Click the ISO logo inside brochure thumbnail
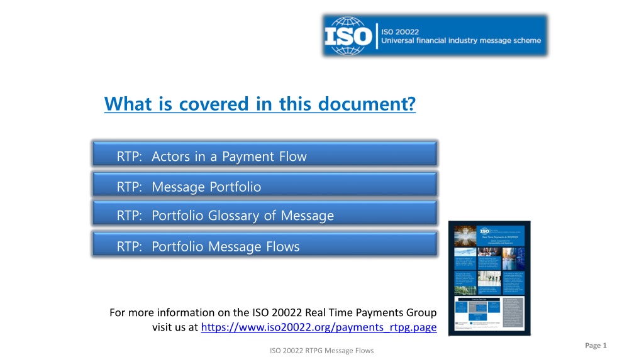The height and width of the screenshot is (362, 644). click(485, 231)
